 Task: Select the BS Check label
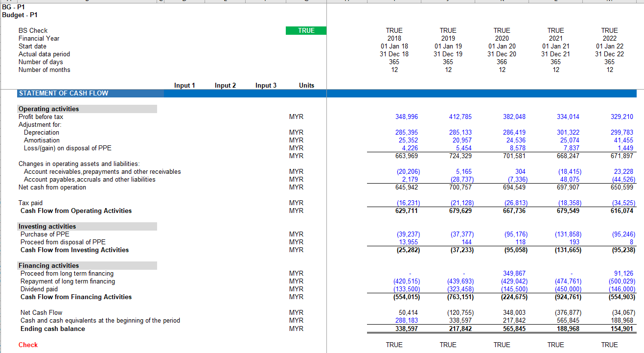coord(33,30)
